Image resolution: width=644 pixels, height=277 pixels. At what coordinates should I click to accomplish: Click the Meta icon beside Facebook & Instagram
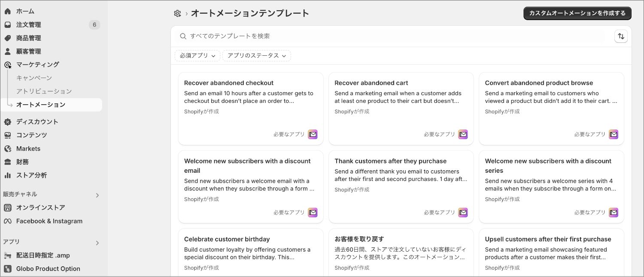coord(7,221)
